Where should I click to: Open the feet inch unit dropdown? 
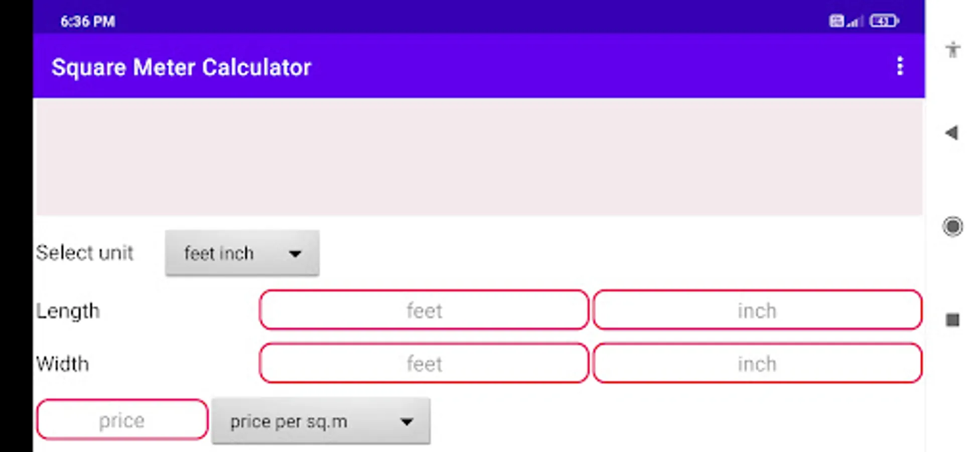242,253
